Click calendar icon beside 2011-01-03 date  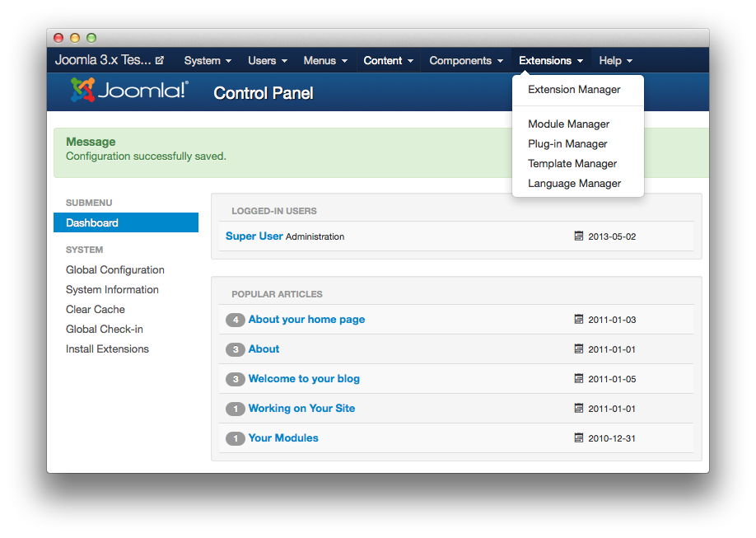point(579,320)
